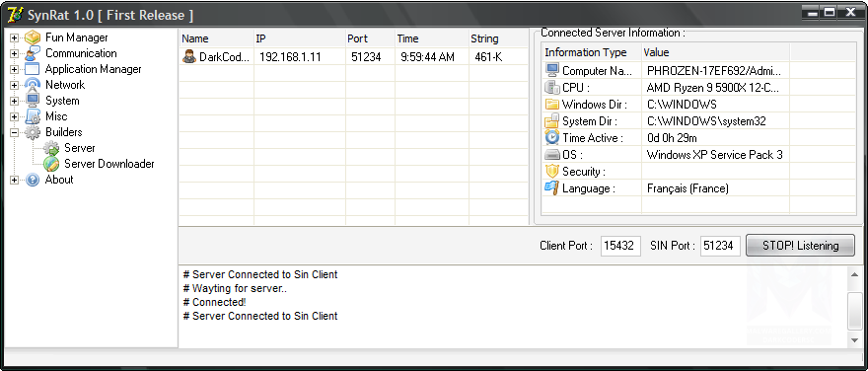868x371 pixels.
Task: Click the Builders gear icon
Action: 33,132
